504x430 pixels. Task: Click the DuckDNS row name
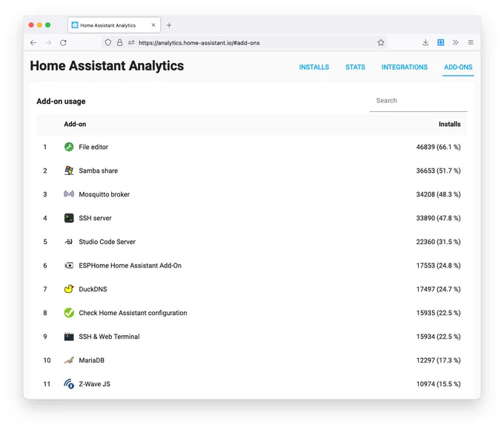93,289
